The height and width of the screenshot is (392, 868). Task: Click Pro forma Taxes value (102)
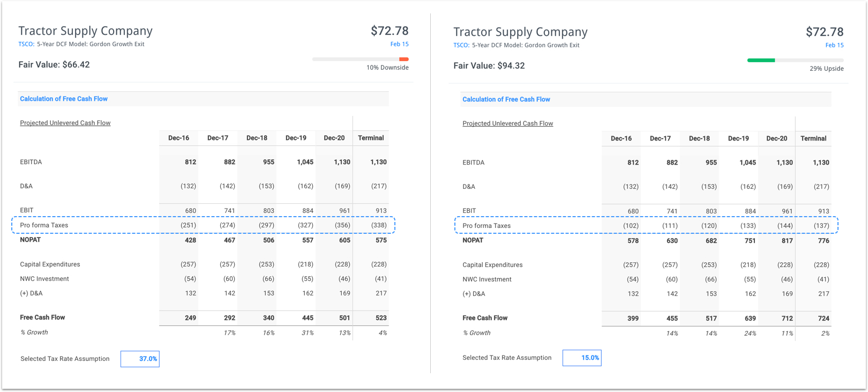coord(631,226)
